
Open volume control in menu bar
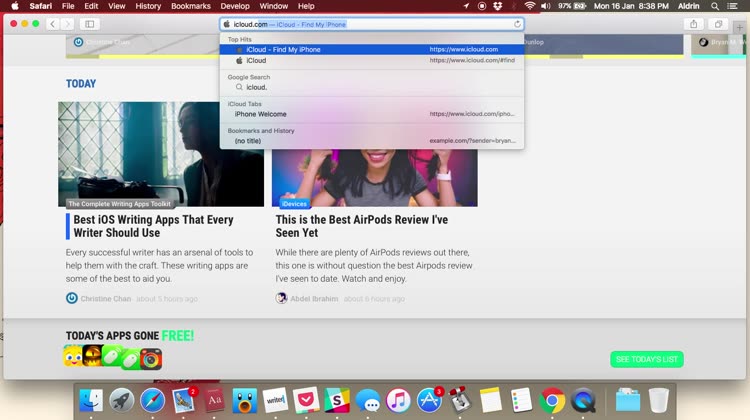point(545,6)
